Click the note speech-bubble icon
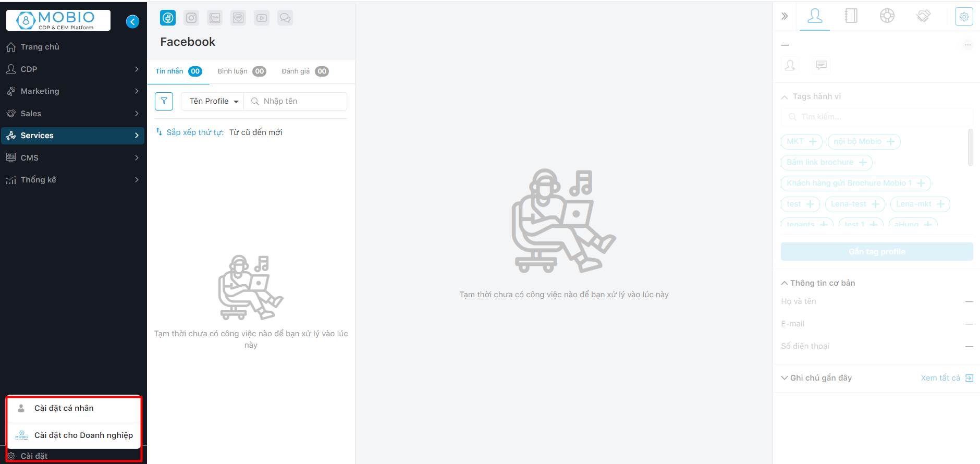The height and width of the screenshot is (464, 980). click(x=822, y=65)
